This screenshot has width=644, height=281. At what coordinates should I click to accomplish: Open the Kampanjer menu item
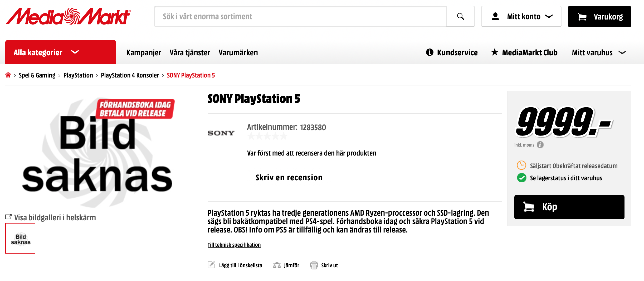[x=144, y=52]
